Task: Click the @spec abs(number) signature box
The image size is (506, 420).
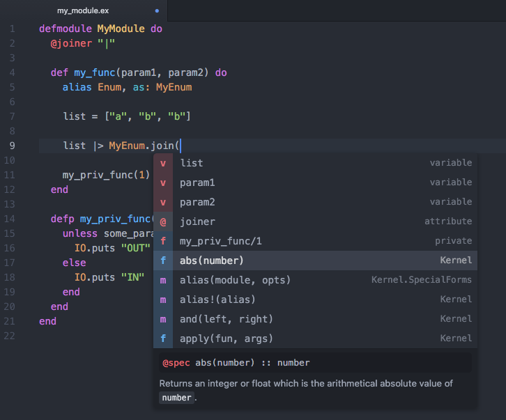Action: tap(315, 363)
